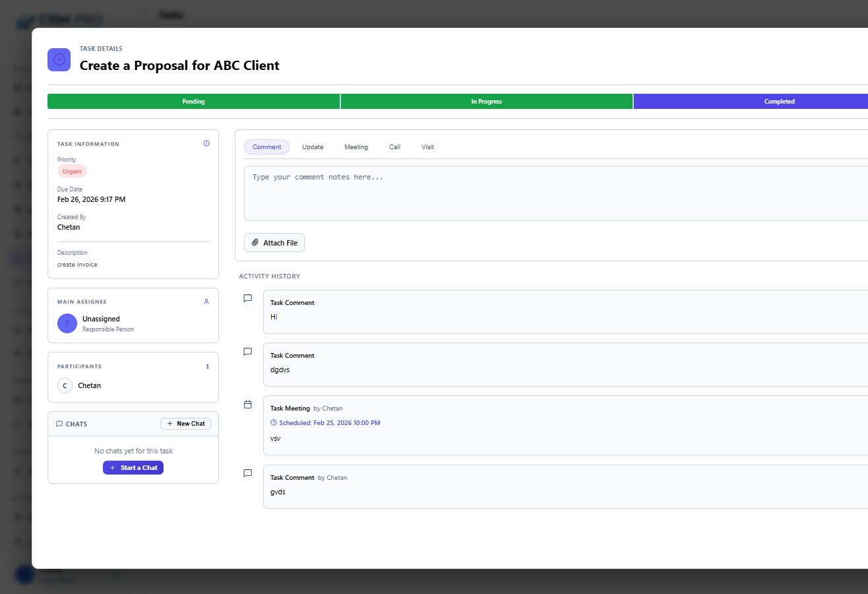Click the Attach File button
Screen dimensions: 868x594
[274, 243]
